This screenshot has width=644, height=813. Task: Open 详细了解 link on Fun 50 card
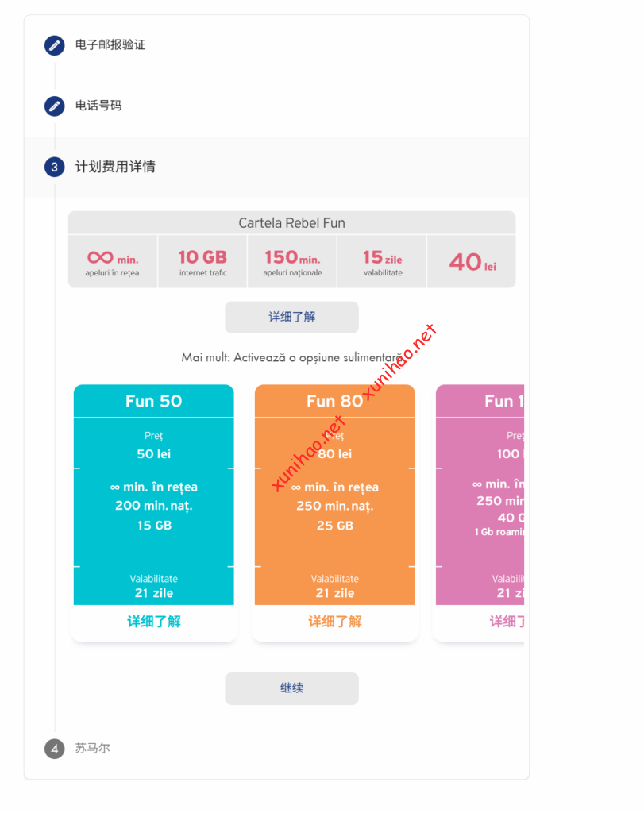point(154,622)
